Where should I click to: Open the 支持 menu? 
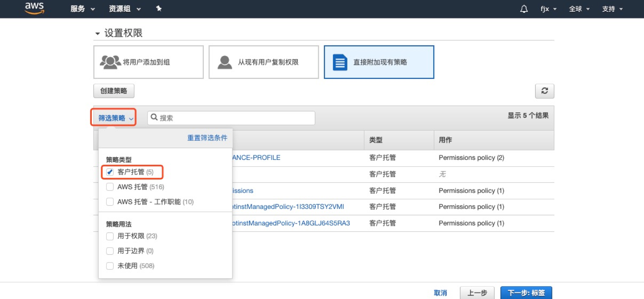[613, 9]
